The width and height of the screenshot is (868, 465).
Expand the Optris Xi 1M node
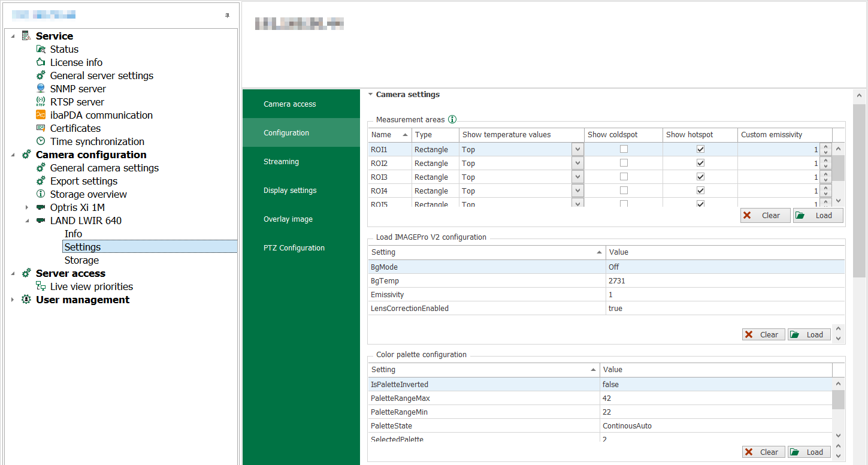27,207
